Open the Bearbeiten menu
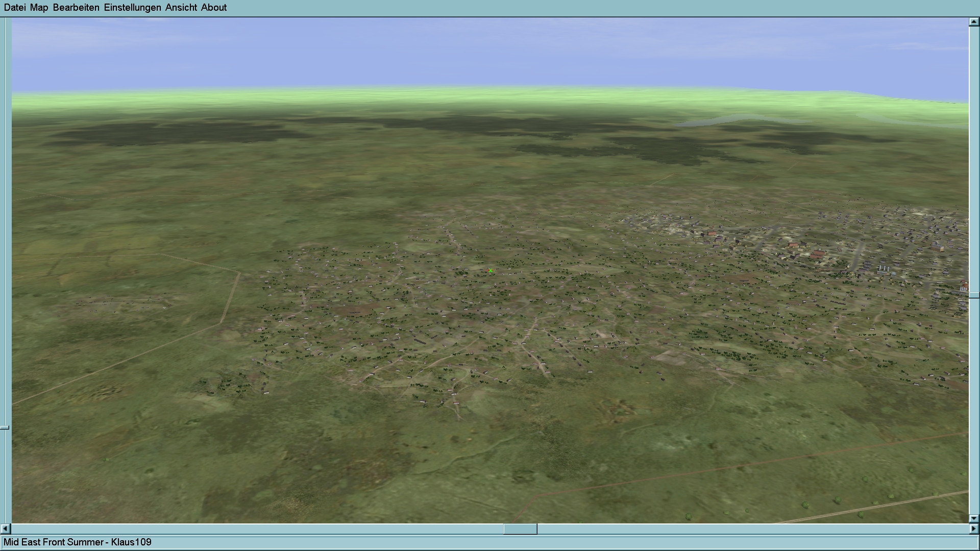Screen dimensions: 980x551 [x=76, y=8]
